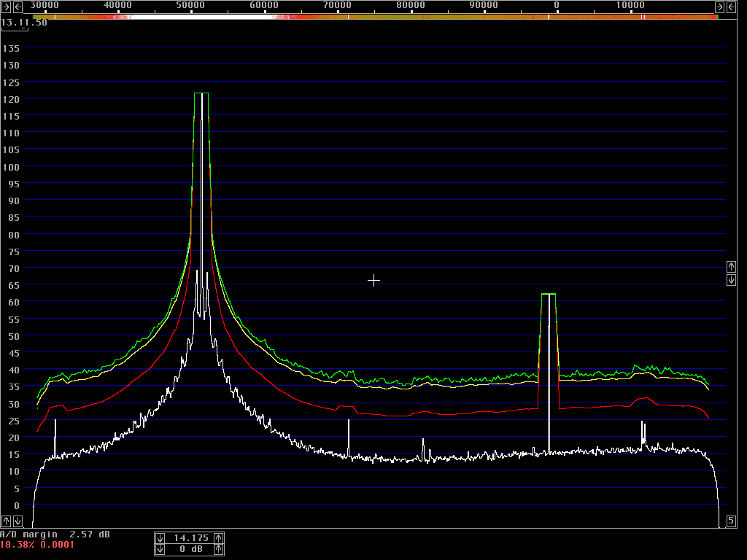This screenshot has height=560, width=747.
Task: Raise the 0 dB value with its up arrow
Action: 218,550
